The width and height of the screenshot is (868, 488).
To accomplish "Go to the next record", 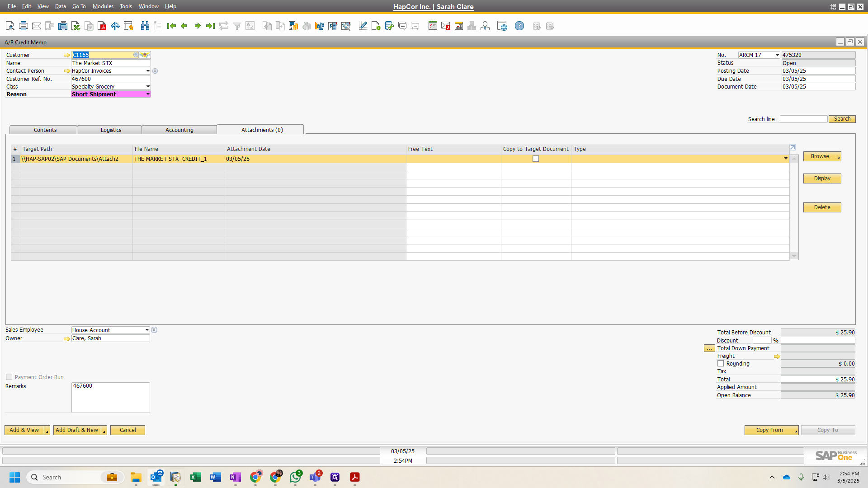I will 198,26.
